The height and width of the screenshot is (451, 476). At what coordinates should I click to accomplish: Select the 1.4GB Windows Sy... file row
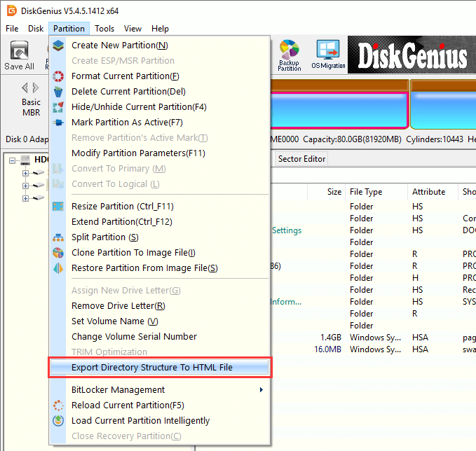(374, 338)
